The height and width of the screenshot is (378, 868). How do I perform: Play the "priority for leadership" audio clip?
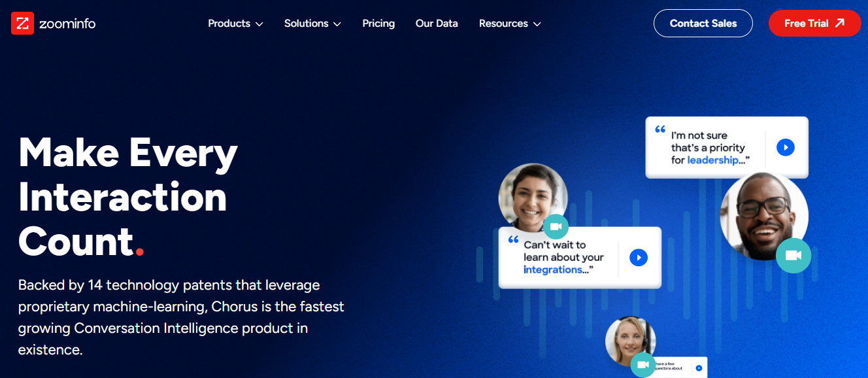point(785,147)
